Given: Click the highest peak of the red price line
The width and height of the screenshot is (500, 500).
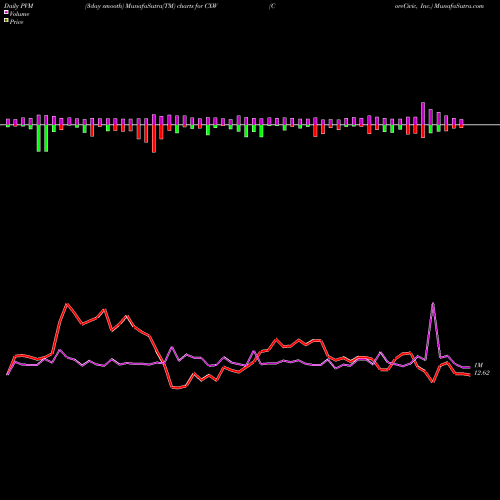Looking at the screenshot, I should point(67,304).
